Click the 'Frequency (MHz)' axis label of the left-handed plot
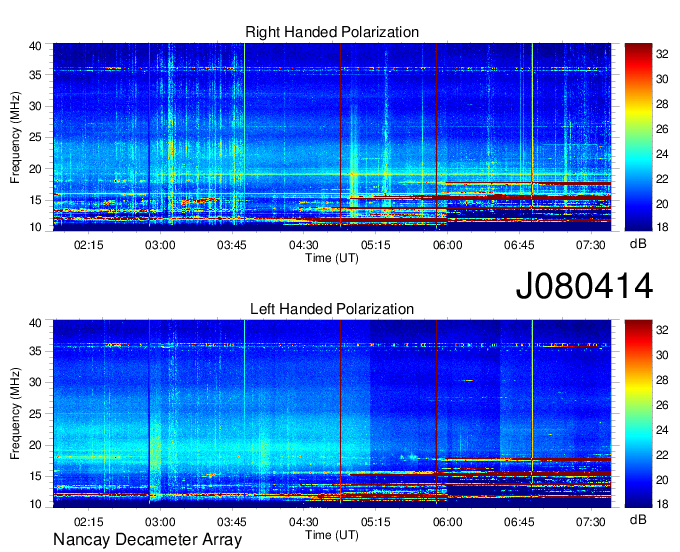The width and height of the screenshot is (680, 552). pos(15,414)
